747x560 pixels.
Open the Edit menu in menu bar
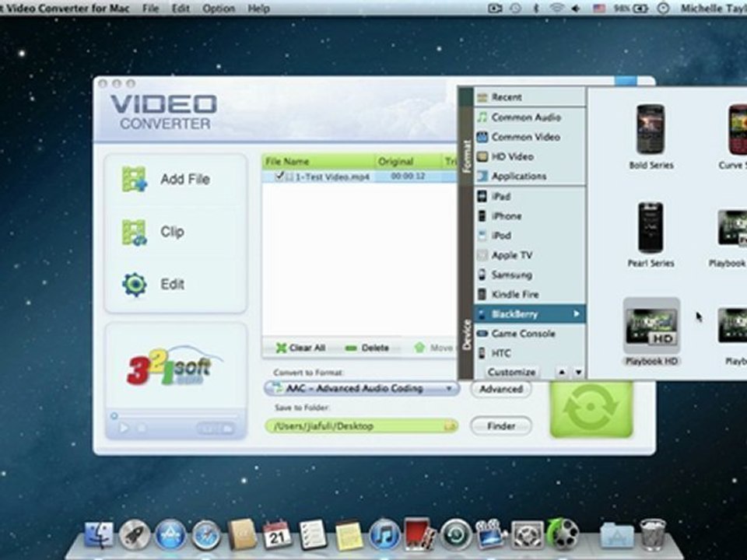point(181,8)
